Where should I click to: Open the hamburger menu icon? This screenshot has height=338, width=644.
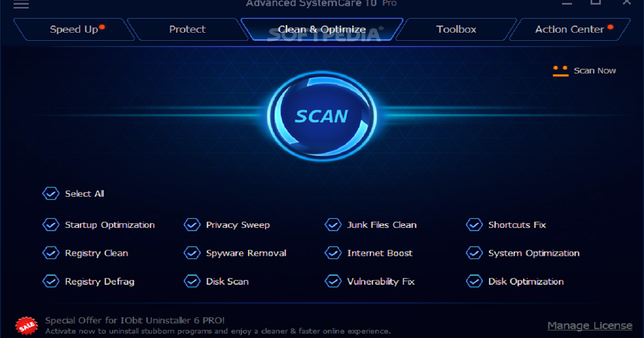[x=21, y=4]
